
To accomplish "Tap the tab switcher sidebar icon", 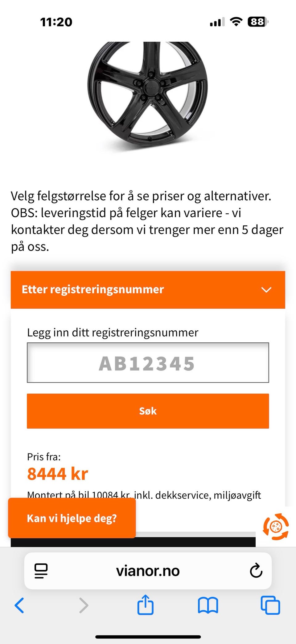I will [x=40, y=570].
